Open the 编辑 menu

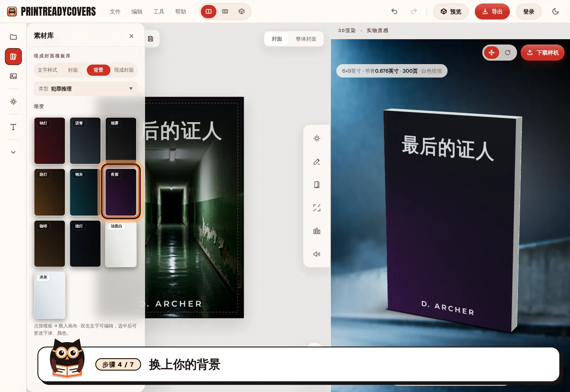point(137,12)
